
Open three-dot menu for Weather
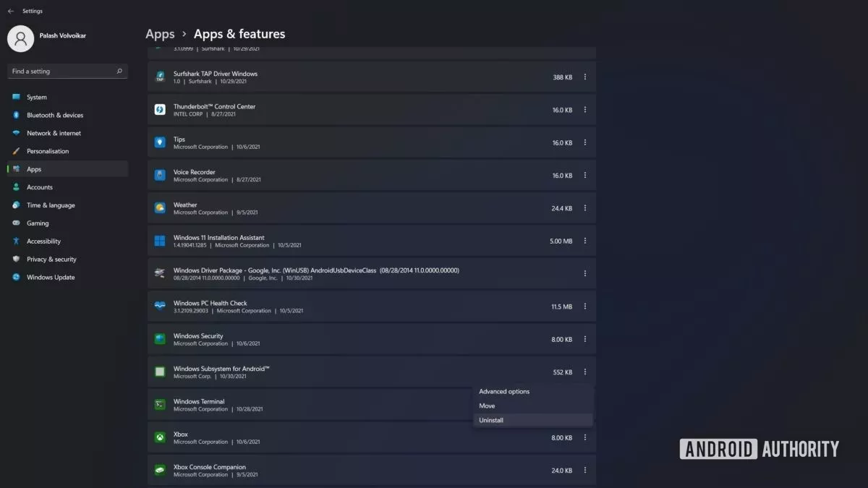tap(585, 208)
